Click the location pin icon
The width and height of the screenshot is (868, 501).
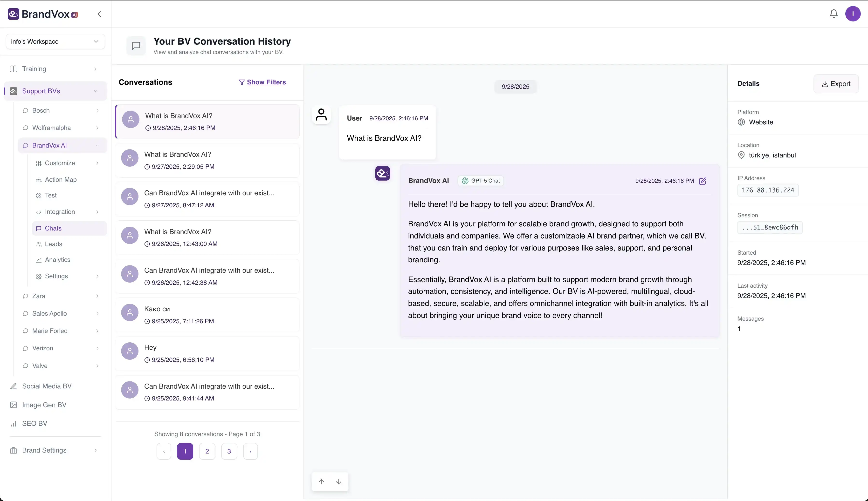(741, 155)
